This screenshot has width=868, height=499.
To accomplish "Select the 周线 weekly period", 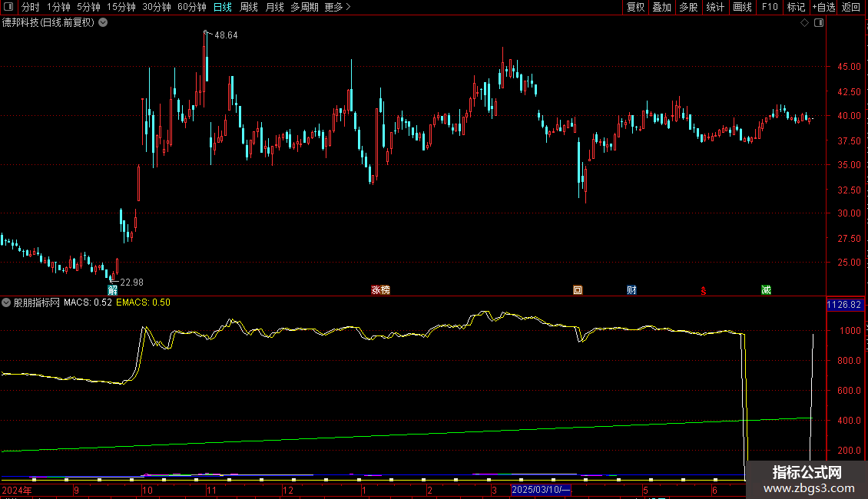I will pyautogui.click(x=249, y=7).
